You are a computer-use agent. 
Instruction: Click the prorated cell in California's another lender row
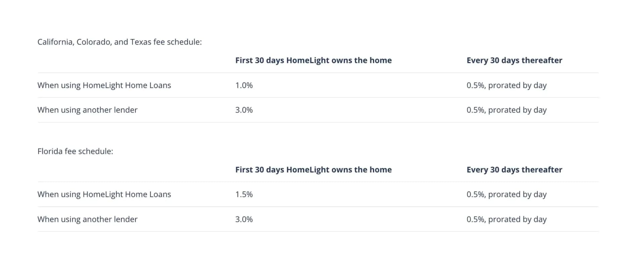pos(506,110)
